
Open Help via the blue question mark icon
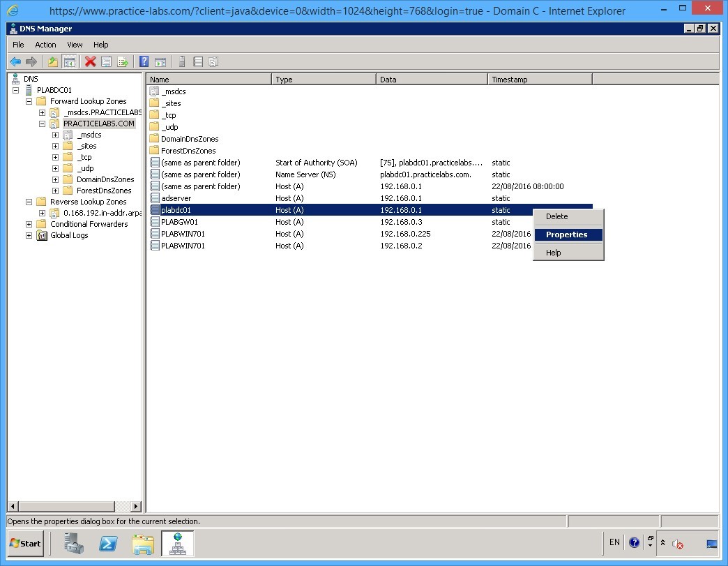tap(144, 61)
